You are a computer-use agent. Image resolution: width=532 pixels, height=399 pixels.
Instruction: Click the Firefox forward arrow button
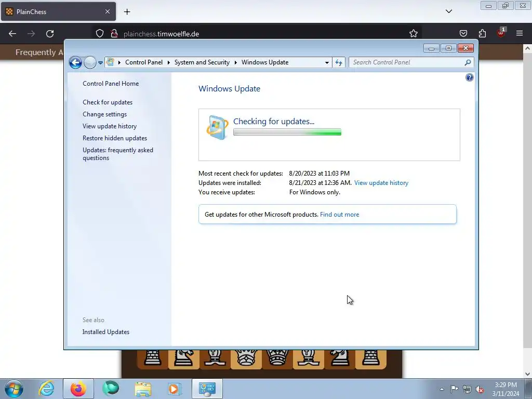(31, 34)
